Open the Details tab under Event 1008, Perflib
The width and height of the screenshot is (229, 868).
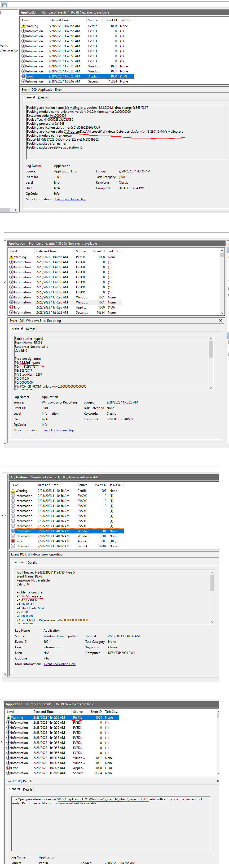28,789
